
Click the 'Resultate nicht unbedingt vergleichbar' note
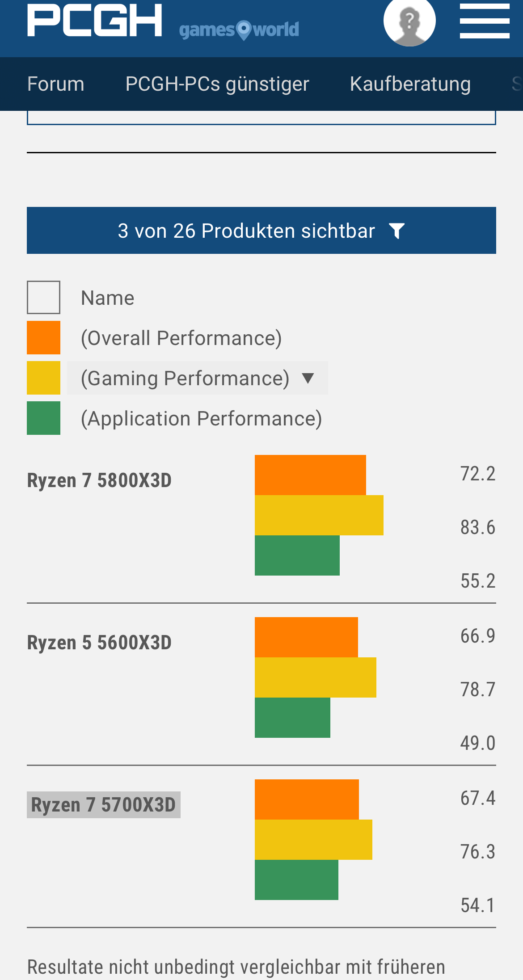[x=236, y=967]
